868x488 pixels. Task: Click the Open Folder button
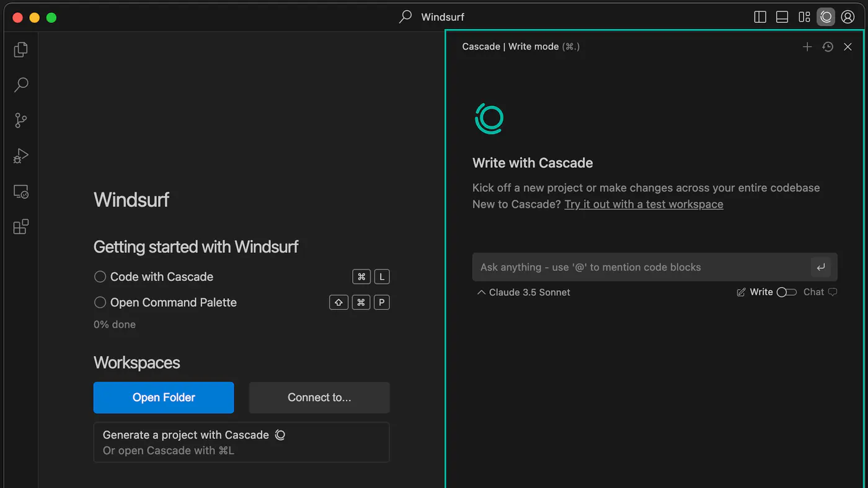coord(164,397)
